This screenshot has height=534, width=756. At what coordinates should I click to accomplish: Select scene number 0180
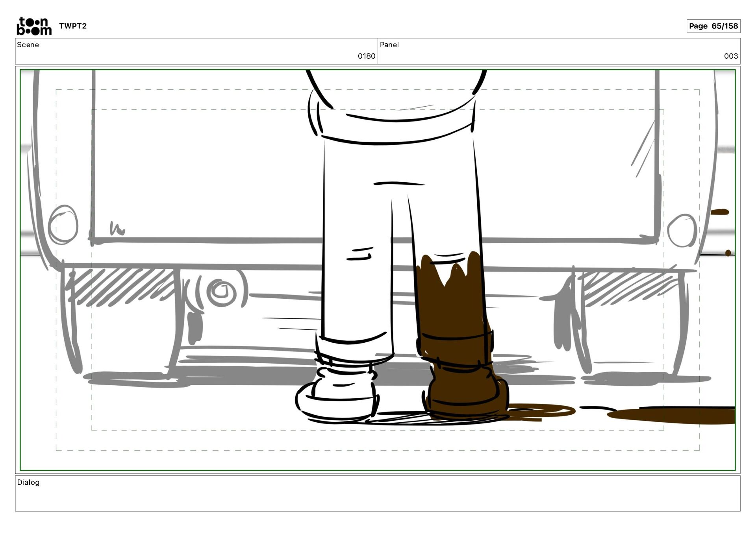pos(366,56)
